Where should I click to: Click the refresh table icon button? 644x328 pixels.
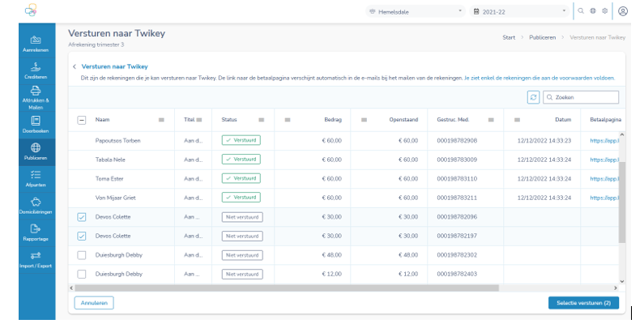pos(533,97)
